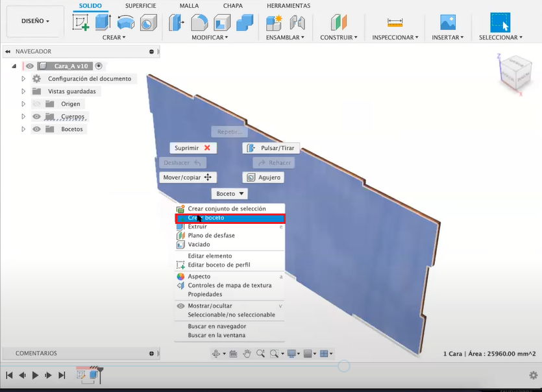Screen dimensions: 542x392
Task: Switch to the MALLA tab
Action: tap(189, 6)
